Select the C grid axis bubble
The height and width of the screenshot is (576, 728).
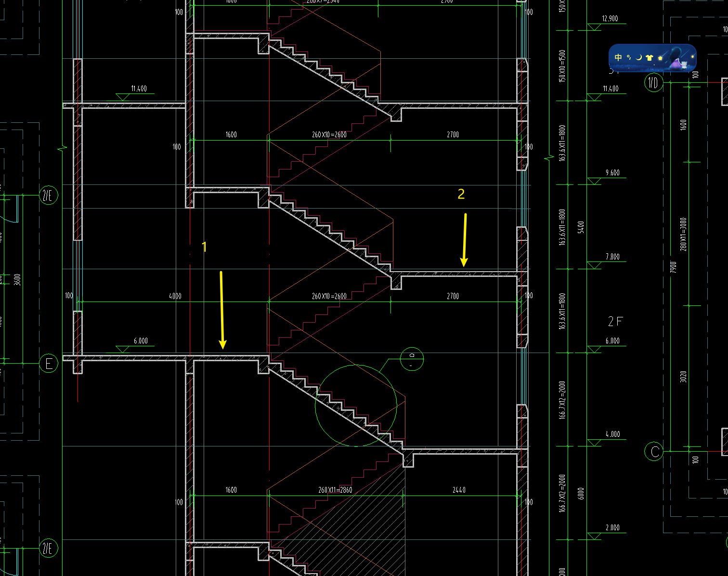click(654, 451)
